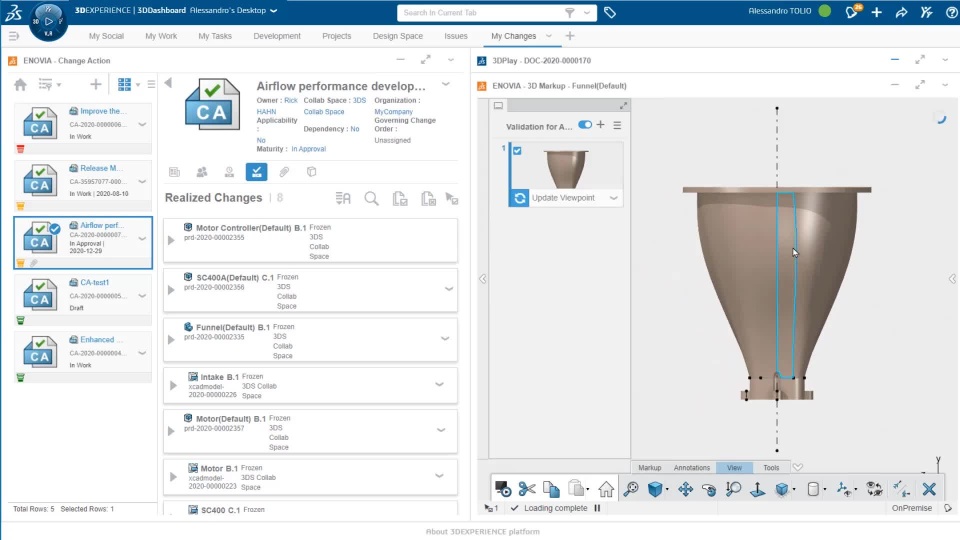Open the search filter dropdown arrow
Screen dimensions: 960x540
pos(587,12)
